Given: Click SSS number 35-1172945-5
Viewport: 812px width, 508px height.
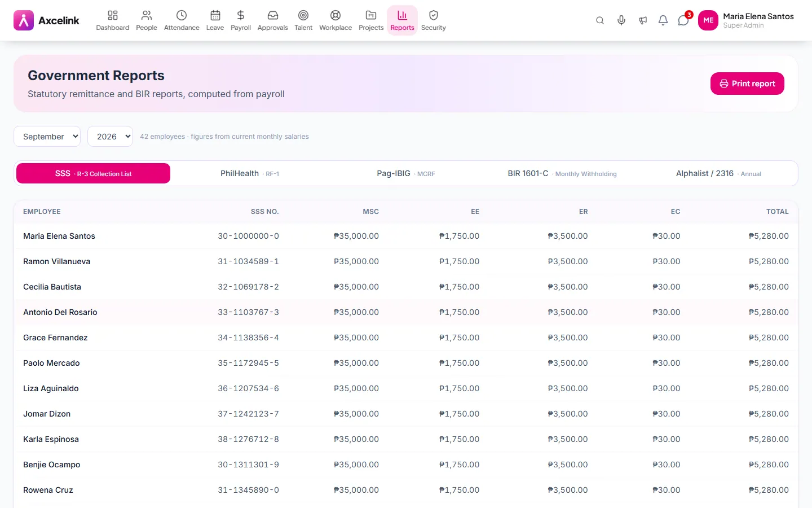Looking at the screenshot, I should tap(248, 363).
